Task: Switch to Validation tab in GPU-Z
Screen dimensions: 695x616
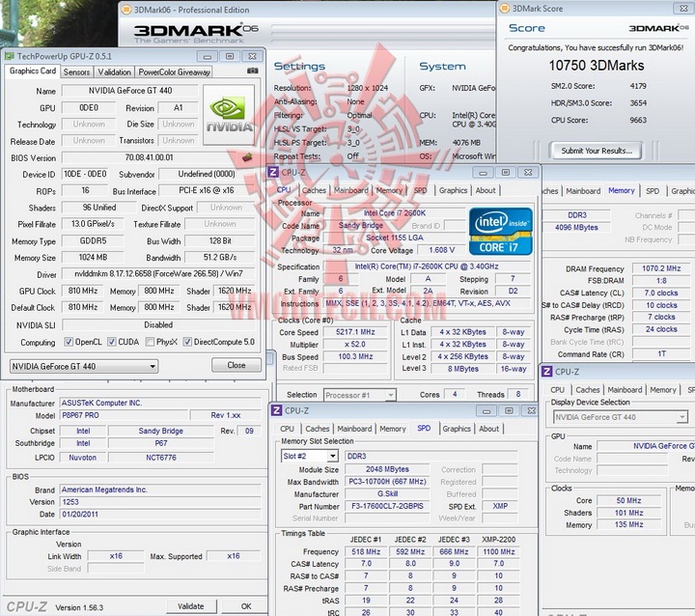Action: [114, 71]
